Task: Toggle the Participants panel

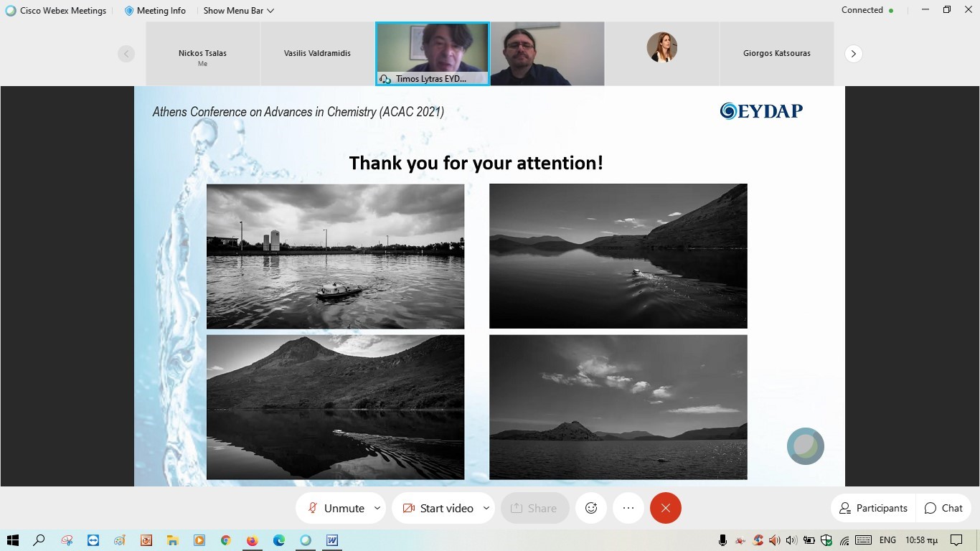Action: [873, 508]
